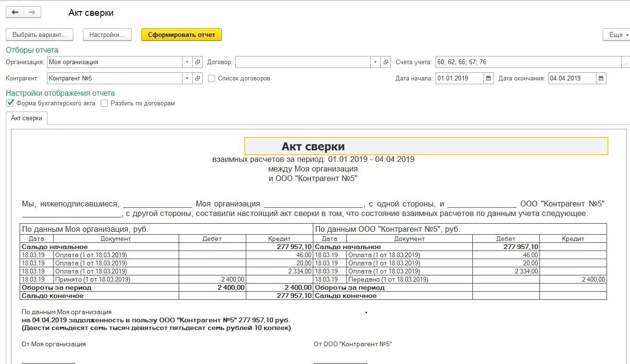Select the header По данным ООО "Контрагент №5", руб.
This screenshot has height=364, width=630.
pos(388,229)
